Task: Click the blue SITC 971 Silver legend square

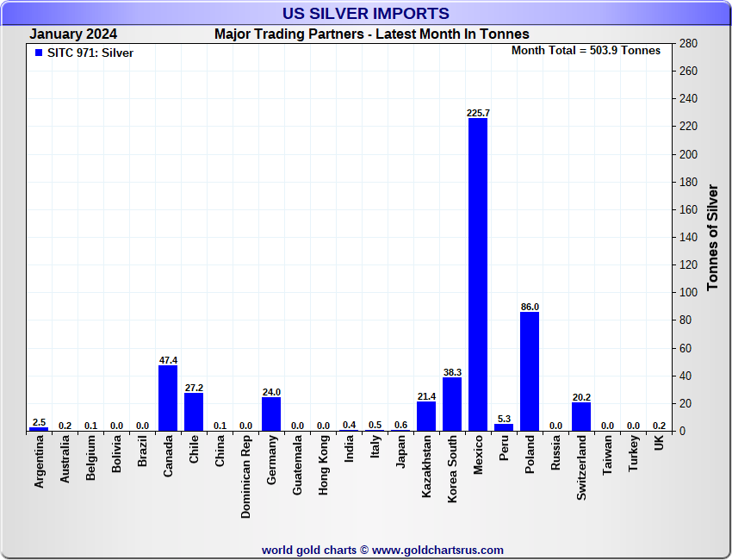Action: click(x=39, y=53)
